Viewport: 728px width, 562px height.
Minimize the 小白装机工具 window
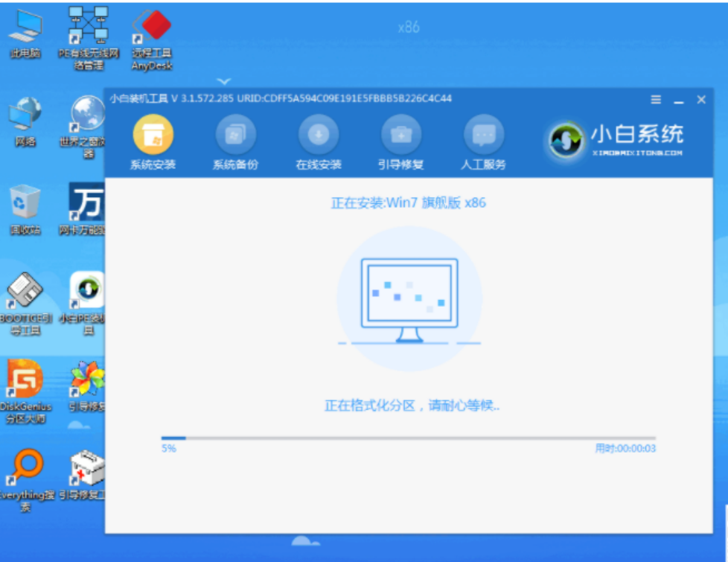click(x=678, y=100)
